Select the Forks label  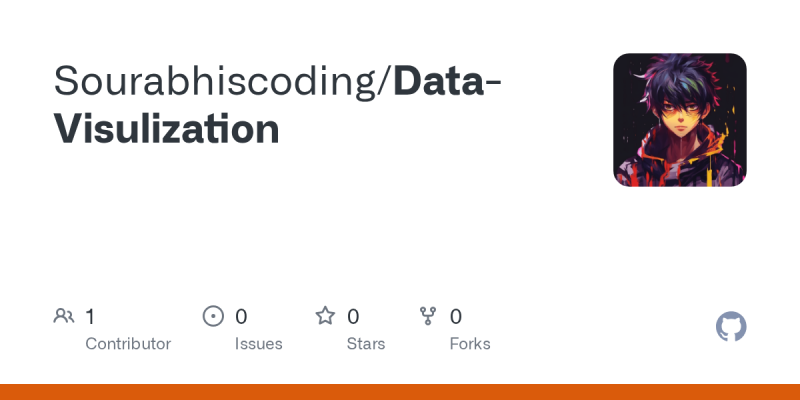click(x=470, y=344)
